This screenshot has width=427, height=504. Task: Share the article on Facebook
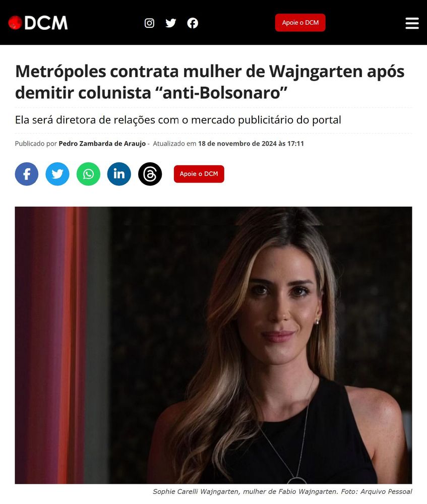(27, 174)
